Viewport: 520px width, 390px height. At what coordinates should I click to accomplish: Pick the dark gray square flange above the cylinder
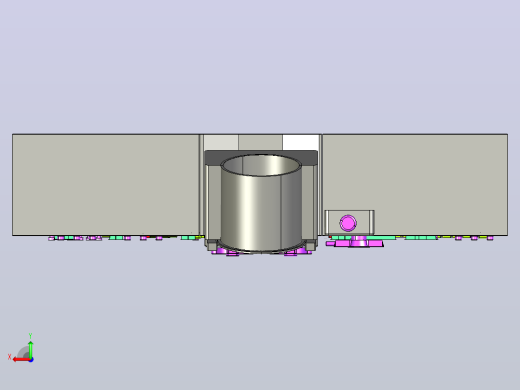[261, 158]
